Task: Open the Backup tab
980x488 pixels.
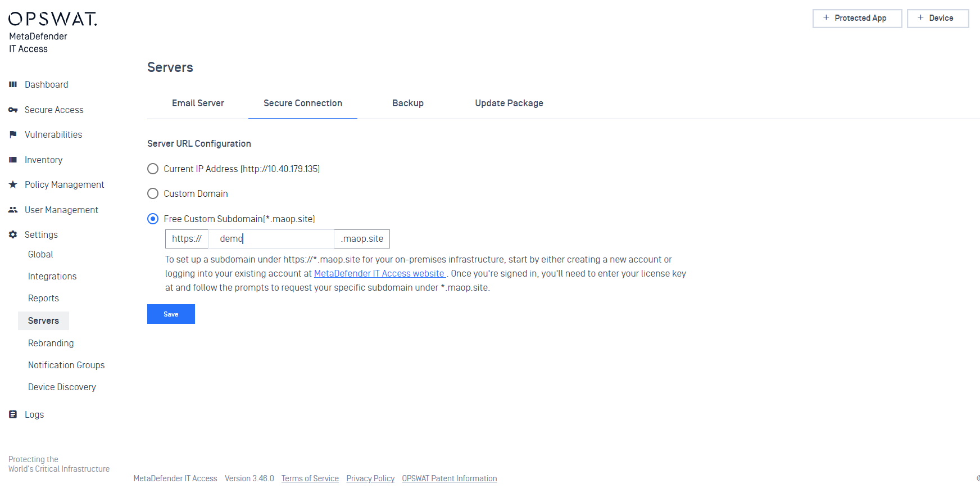Action: [x=408, y=103]
